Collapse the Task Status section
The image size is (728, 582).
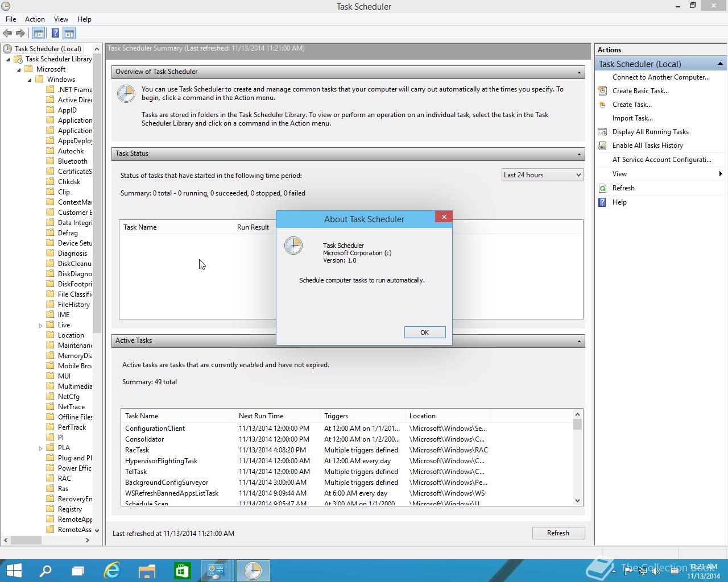pos(579,154)
